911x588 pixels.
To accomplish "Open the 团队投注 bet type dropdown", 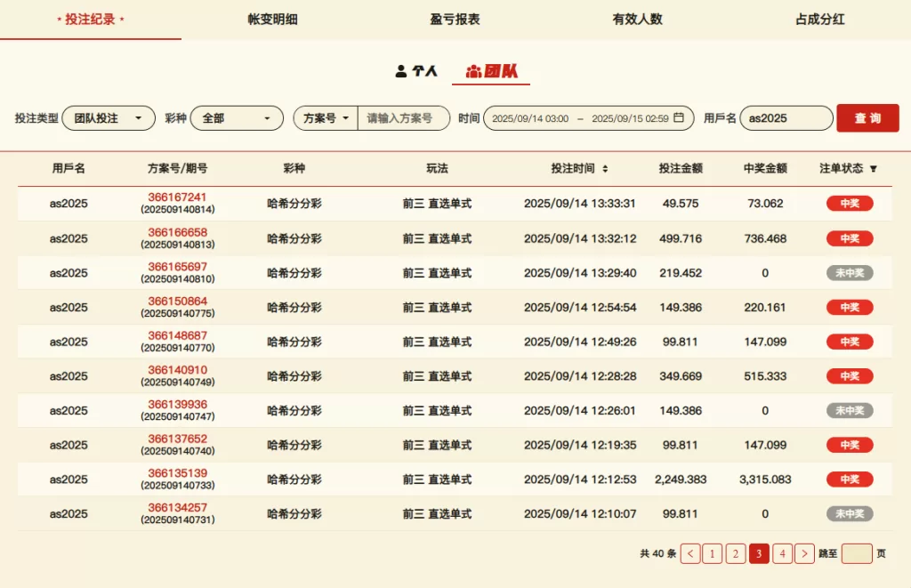I will [x=109, y=118].
